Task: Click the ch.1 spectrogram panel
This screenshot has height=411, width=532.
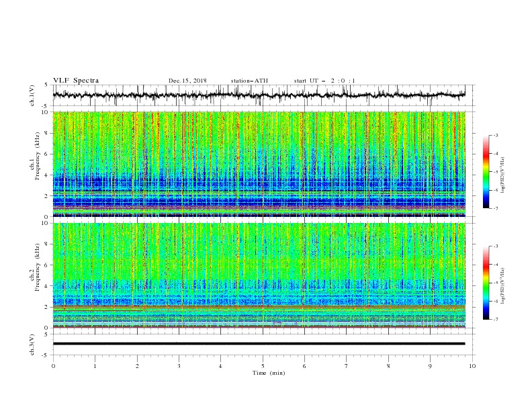Action: click(x=259, y=164)
